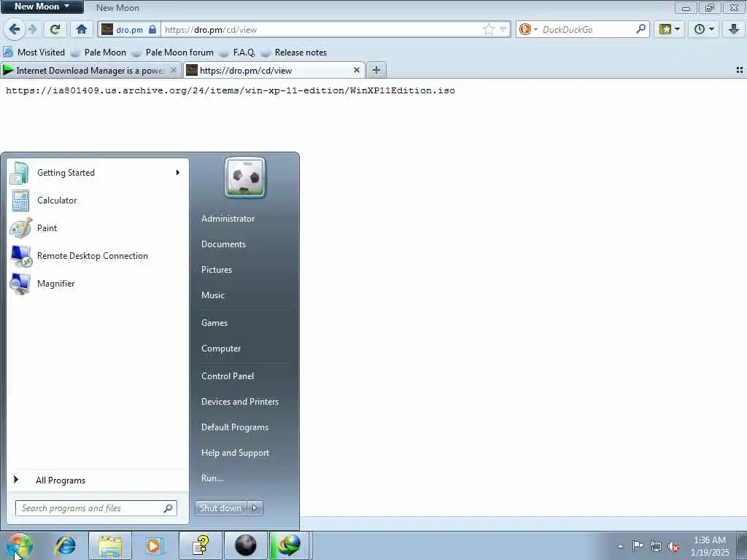Click the Shut down button

pyautogui.click(x=220, y=508)
